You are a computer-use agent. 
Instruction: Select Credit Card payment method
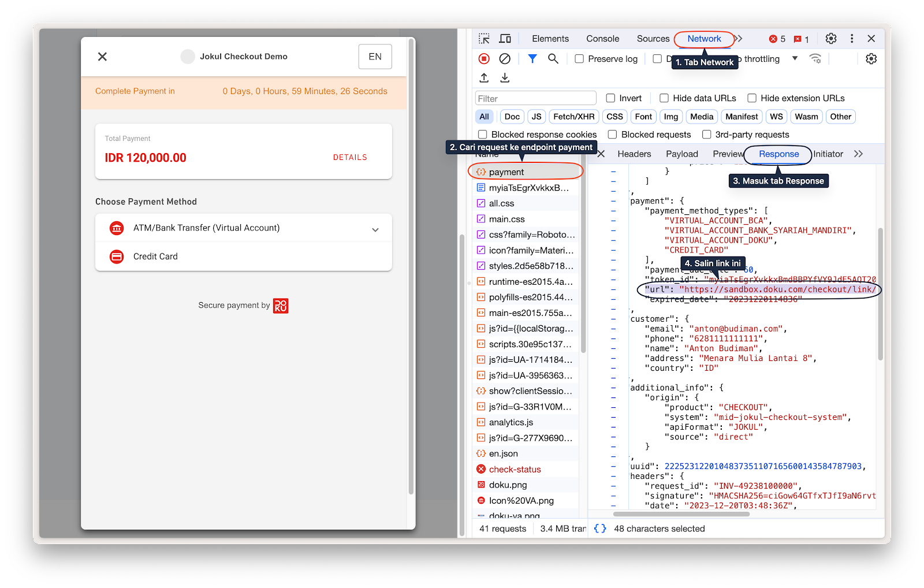(x=244, y=256)
